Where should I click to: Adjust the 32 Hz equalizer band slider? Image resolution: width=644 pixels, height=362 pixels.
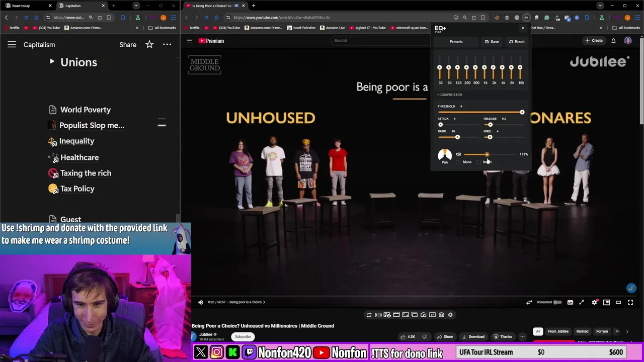pos(440,67)
